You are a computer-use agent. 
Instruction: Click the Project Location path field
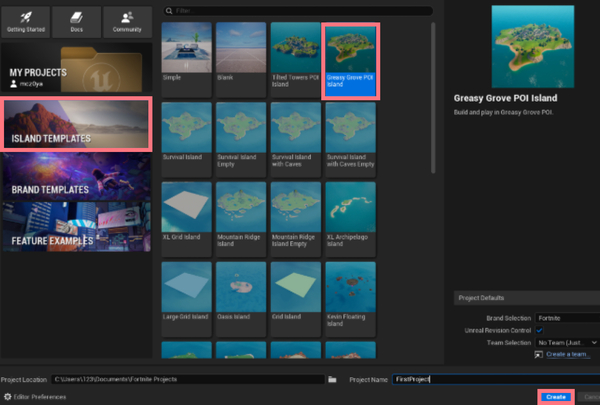pos(188,379)
